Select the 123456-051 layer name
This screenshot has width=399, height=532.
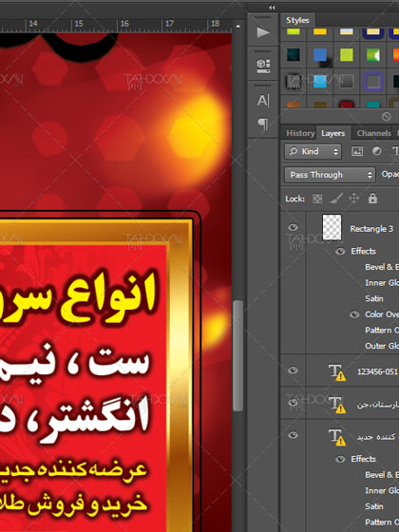(377, 371)
